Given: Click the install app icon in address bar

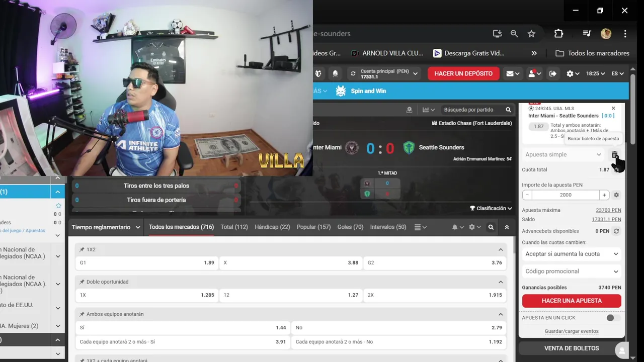Looking at the screenshot, I should [x=497, y=34].
